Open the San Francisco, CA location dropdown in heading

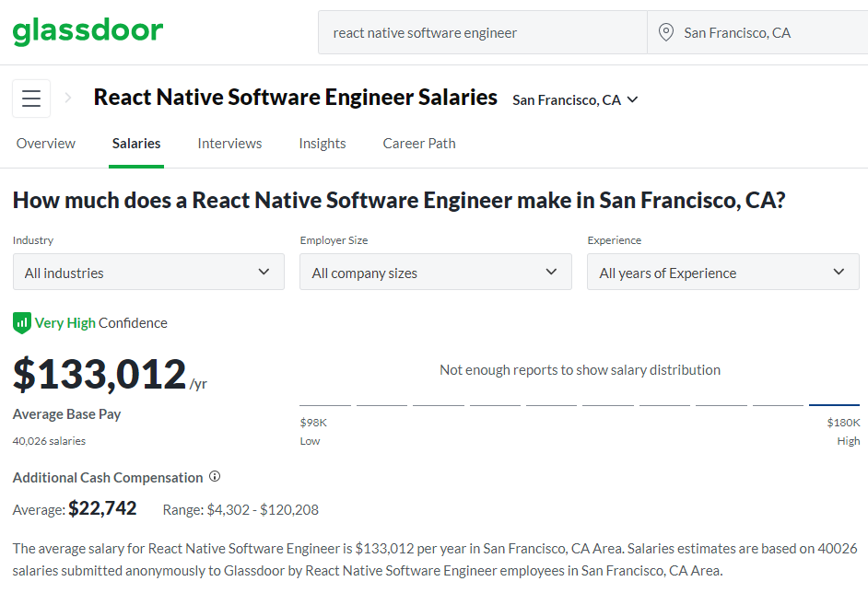click(575, 100)
